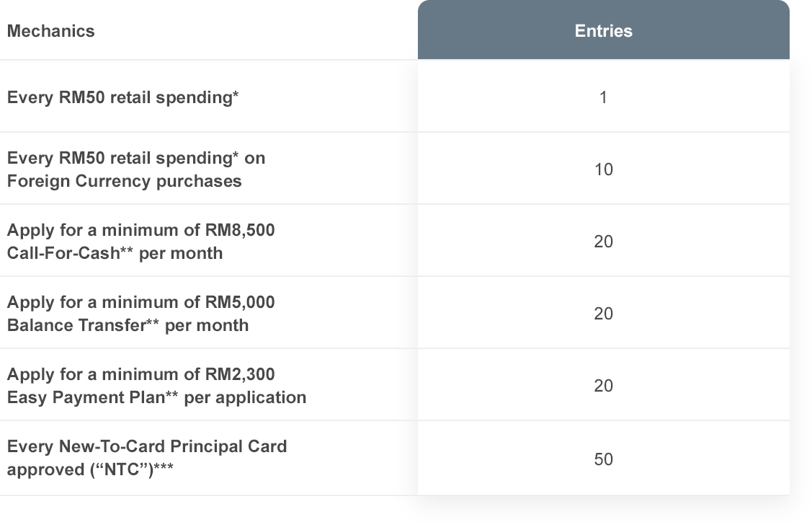This screenshot has width=812, height=525.
Task: Select the RM5,000 Balance Transfer row text
Action: click(141, 314)
